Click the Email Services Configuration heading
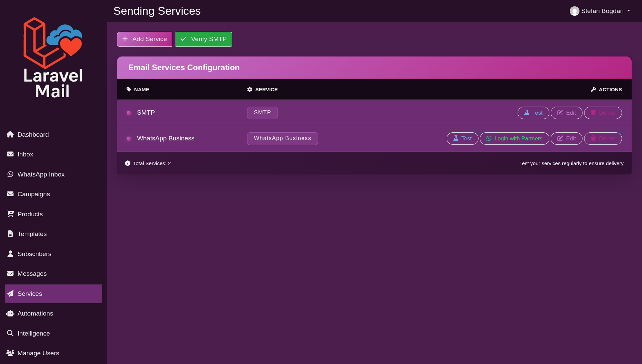Image resolution: width=642 pixels, height=364 pixels. click(x=184, y=68)
